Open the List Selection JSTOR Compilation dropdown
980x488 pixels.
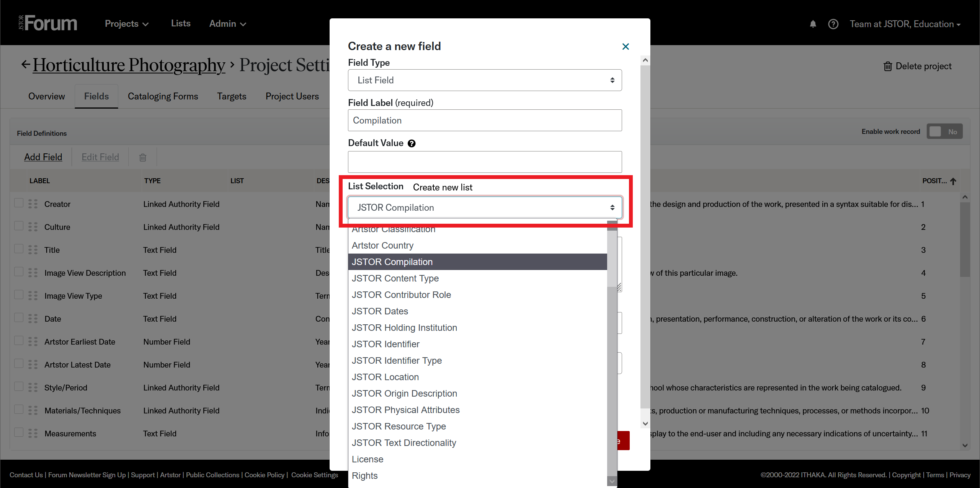[485, 208]
